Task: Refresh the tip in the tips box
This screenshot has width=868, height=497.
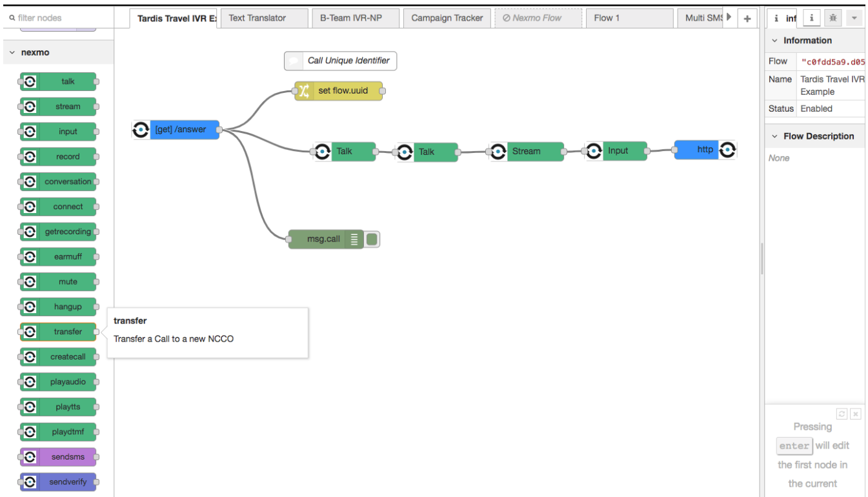Action: pyautogui.click(x=842, y=414)
